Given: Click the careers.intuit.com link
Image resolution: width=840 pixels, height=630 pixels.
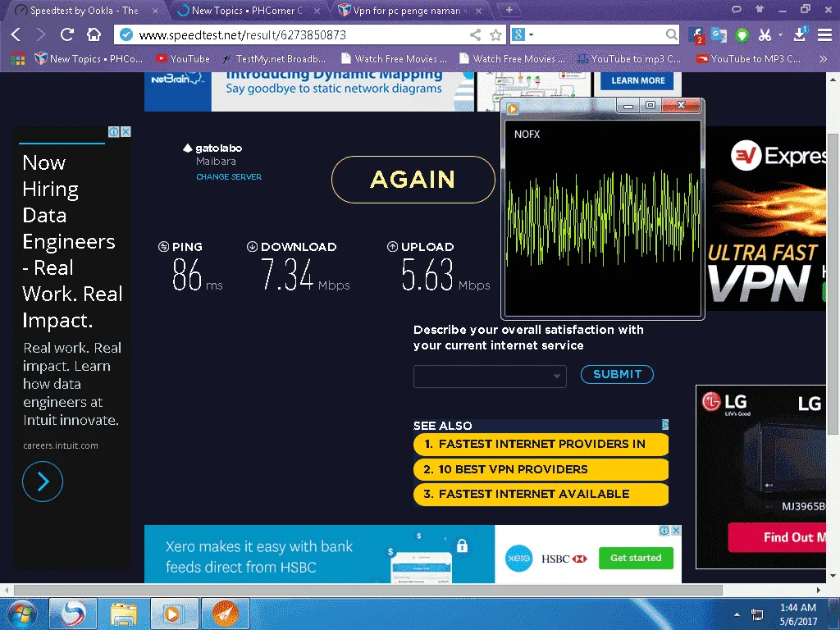Looking at the screenshot, I should pos(61,445).
